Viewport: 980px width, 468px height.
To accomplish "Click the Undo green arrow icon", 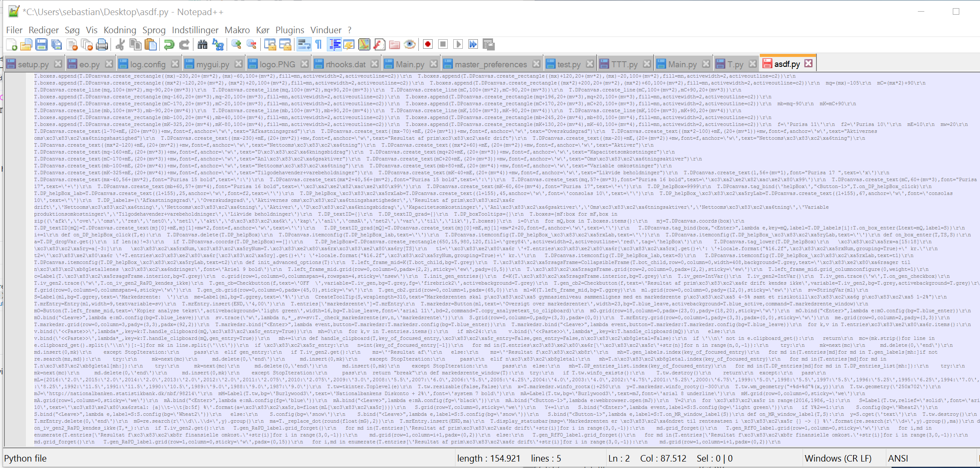I will tap(169, 44).
